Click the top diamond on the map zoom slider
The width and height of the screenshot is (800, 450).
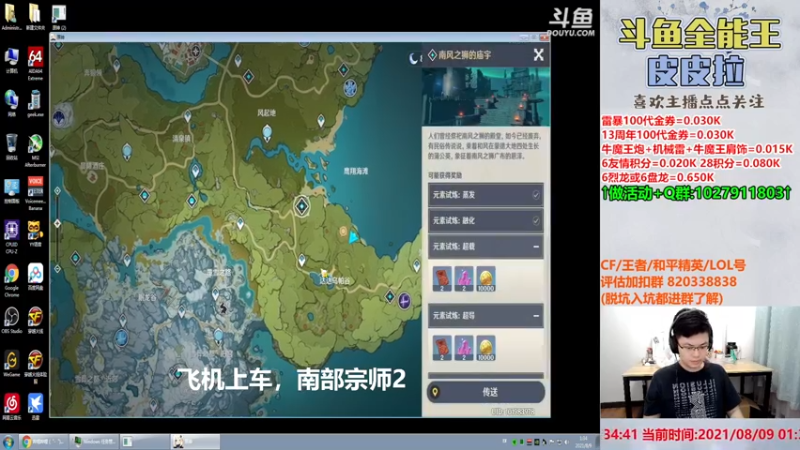[58, 191]
